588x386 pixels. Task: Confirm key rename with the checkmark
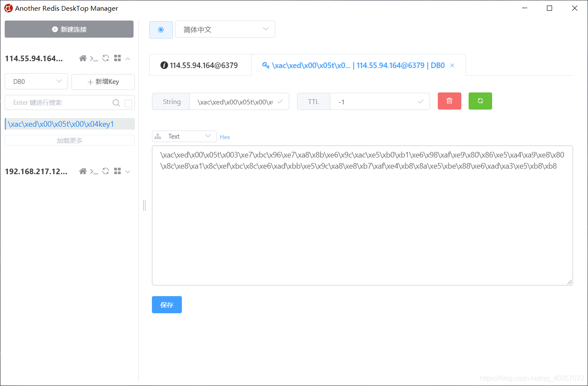[280, 101]
